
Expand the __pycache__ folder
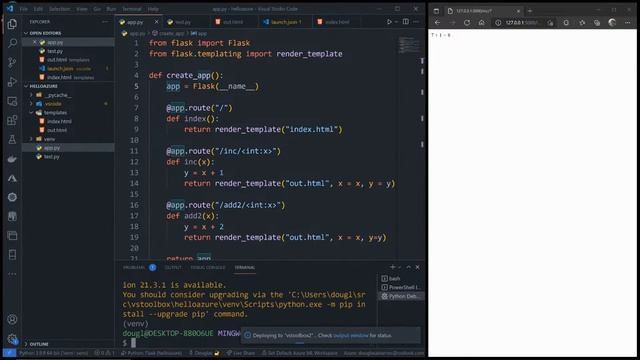(x=31, y=95)
